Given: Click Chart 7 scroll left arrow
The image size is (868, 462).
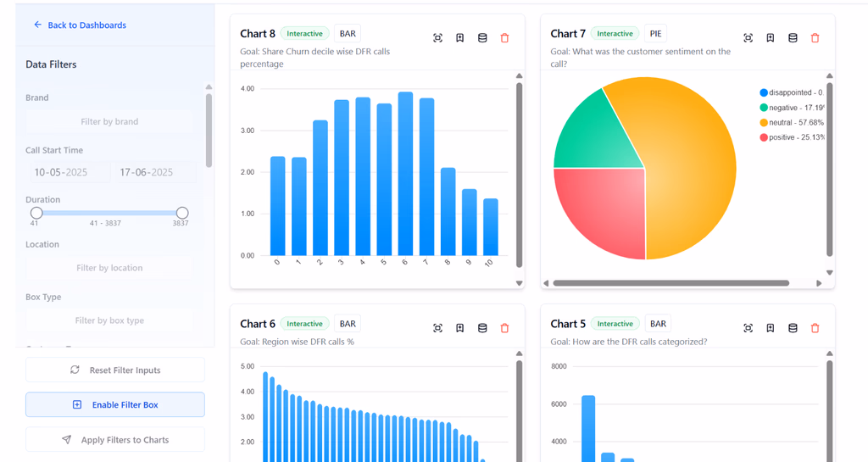Looking at the screenshot, I should (x=546, y=283).
